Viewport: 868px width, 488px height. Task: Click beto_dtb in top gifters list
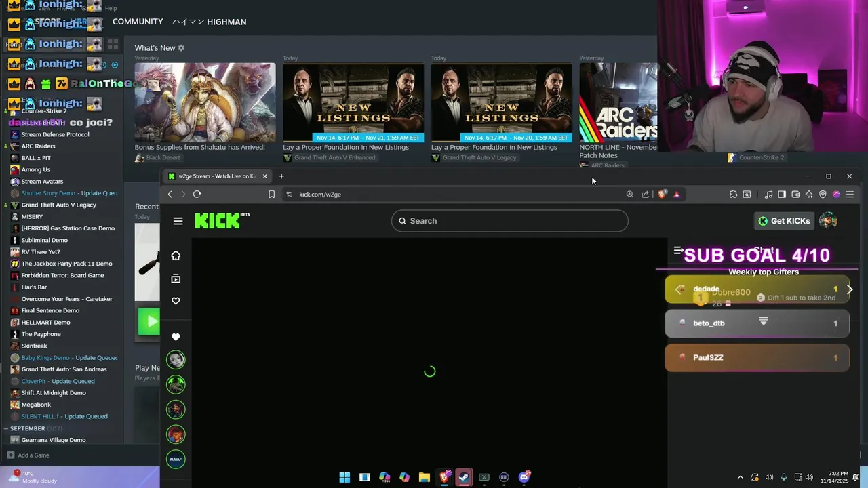757,323
